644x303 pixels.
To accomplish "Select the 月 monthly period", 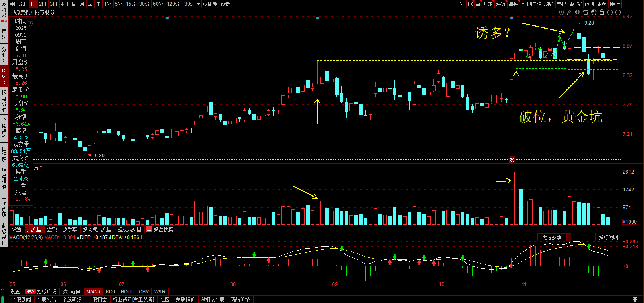I will point(82,4).
